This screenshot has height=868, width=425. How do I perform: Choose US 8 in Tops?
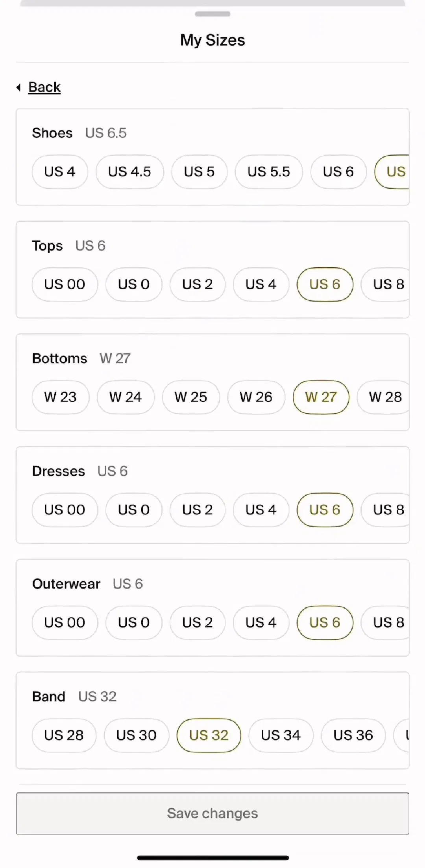tap(386, 285)
